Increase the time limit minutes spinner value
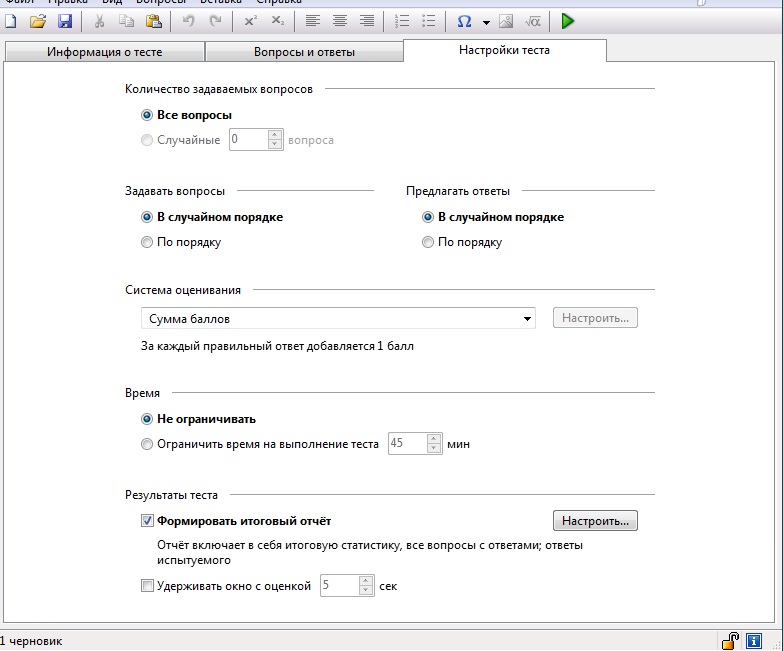This screenshot has width=783, height=651. 434,438
